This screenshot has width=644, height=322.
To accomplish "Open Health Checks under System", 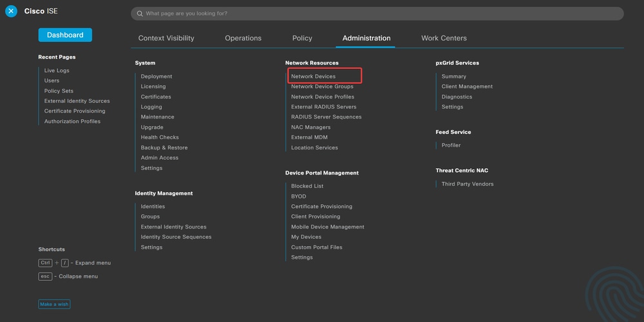I will coord(160,137).
